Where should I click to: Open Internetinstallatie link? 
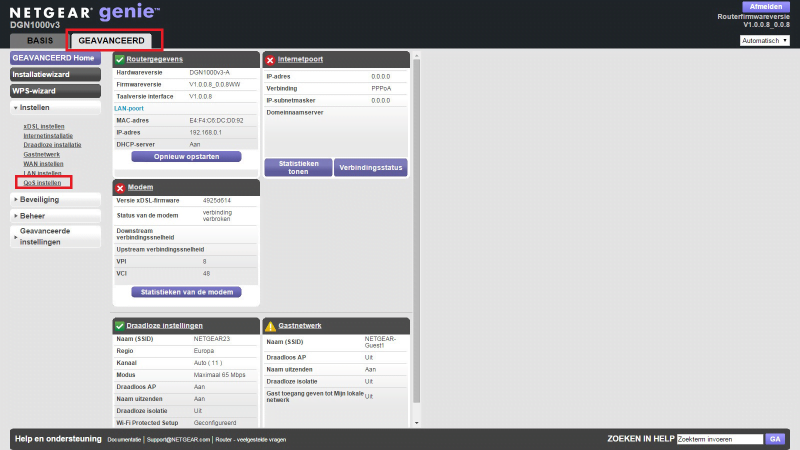[x=48, y=136]
